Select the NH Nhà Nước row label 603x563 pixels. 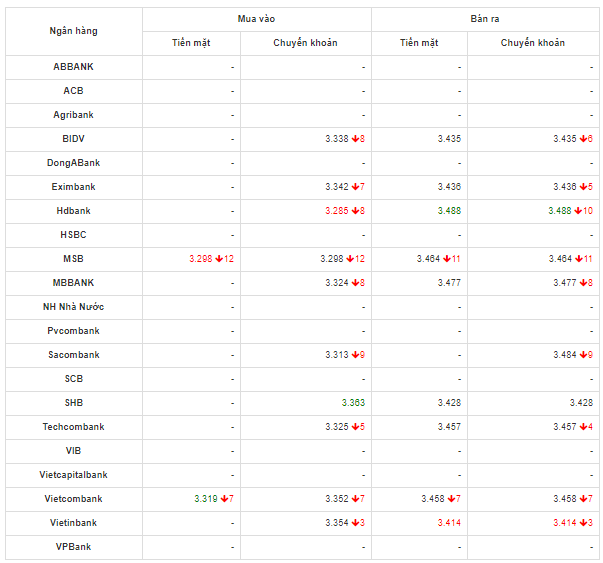74,307
